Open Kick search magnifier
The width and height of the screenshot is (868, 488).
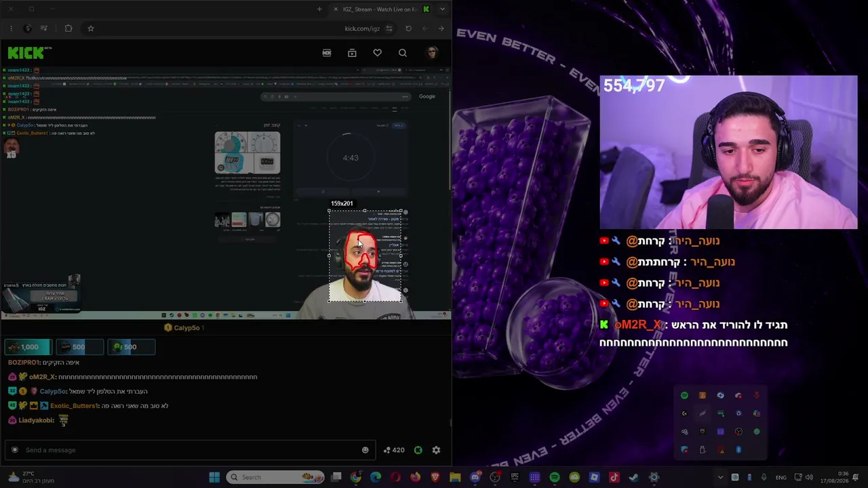(403, 53)
